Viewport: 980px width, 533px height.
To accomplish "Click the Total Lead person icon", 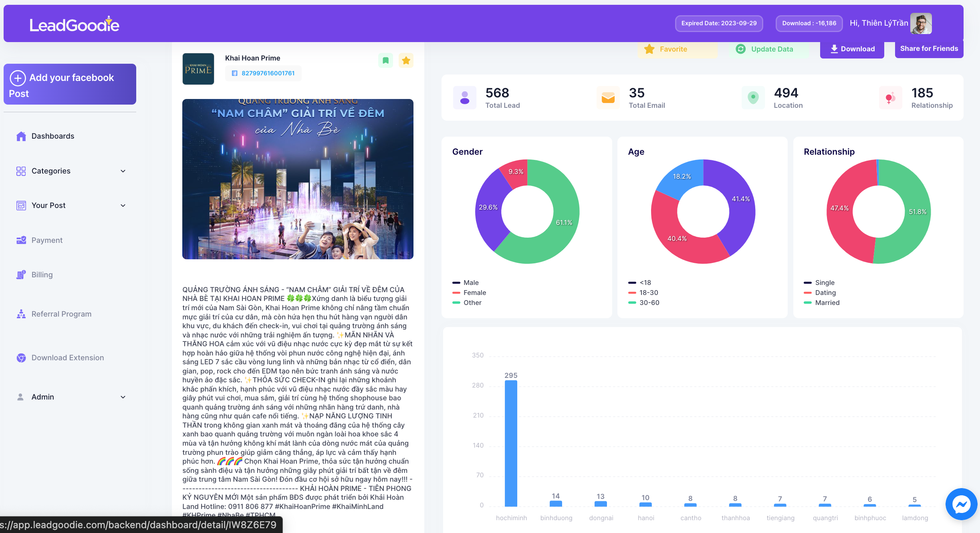I will point(465,98).
